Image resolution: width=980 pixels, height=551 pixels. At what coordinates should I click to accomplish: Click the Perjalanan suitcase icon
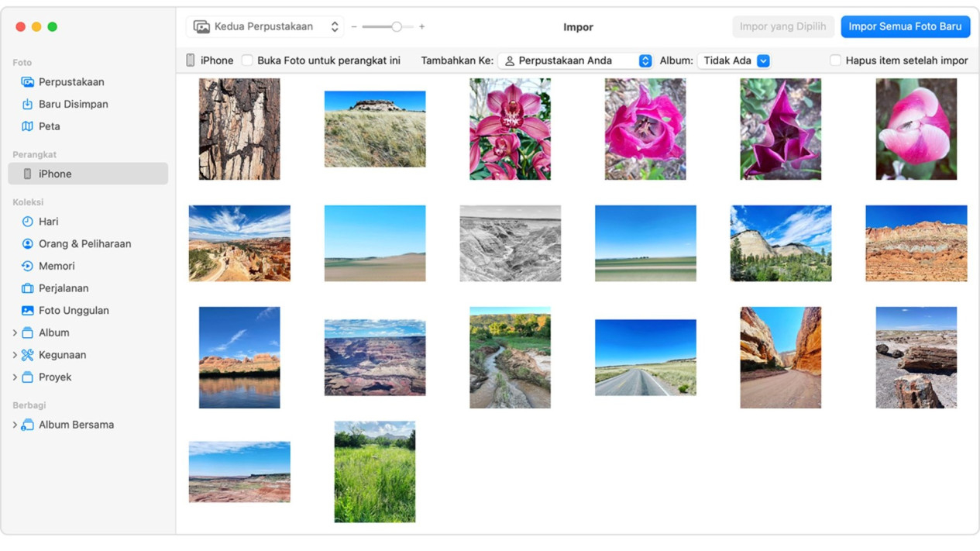27,288
